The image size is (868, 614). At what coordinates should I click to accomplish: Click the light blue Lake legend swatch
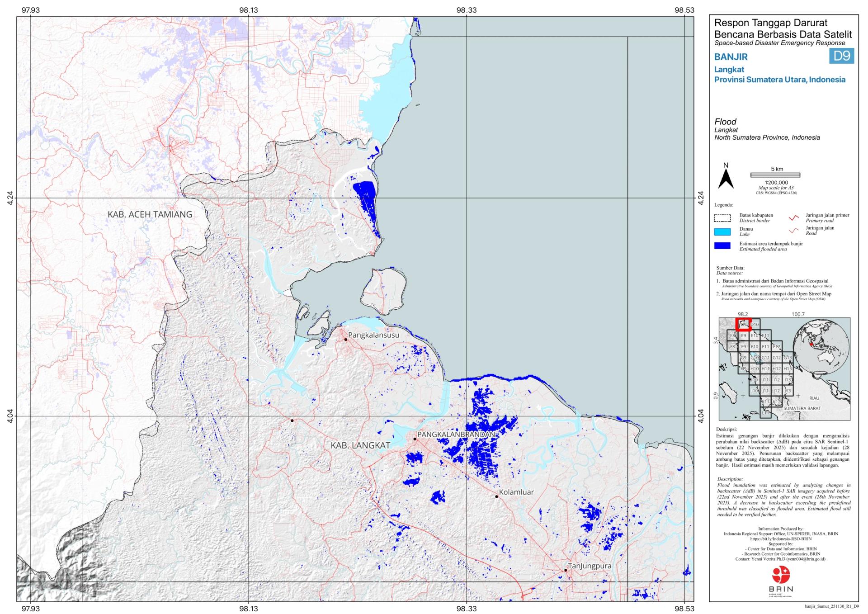(x=722, y=232)
